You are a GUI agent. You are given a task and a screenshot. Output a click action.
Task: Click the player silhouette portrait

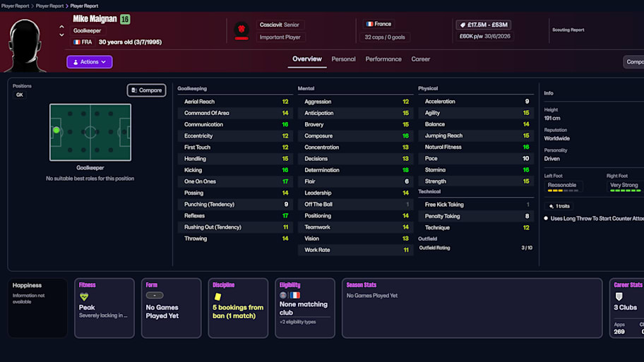pyautogui.click(x=25, y=45)
